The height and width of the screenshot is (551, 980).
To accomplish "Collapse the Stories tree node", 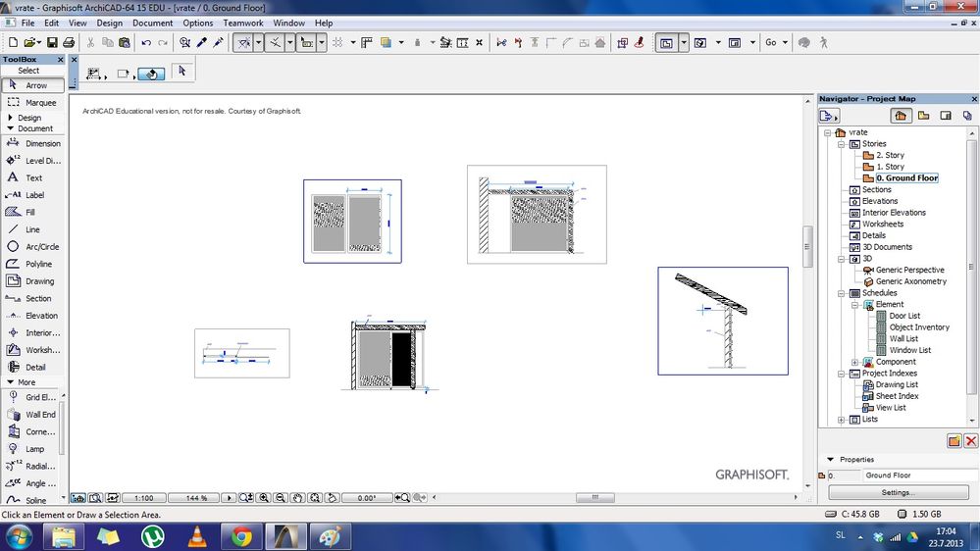I will (842, 144).
